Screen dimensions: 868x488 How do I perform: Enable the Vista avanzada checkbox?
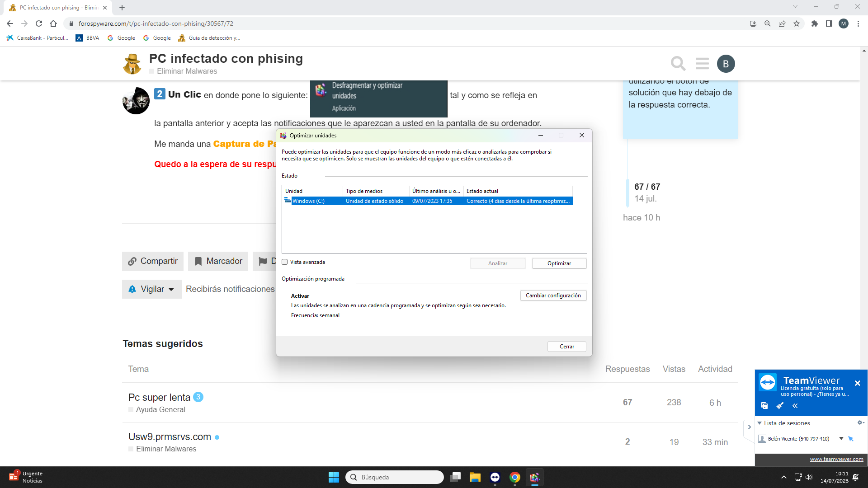pos(285,262)
